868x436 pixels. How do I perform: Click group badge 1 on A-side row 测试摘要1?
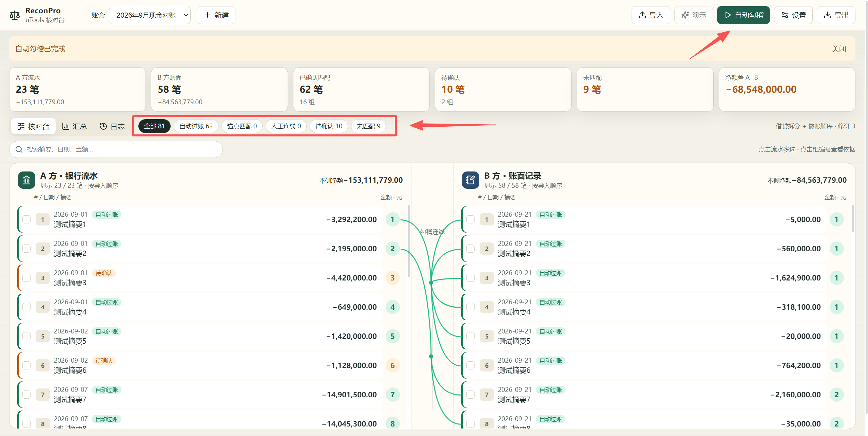tap(392, 219)
